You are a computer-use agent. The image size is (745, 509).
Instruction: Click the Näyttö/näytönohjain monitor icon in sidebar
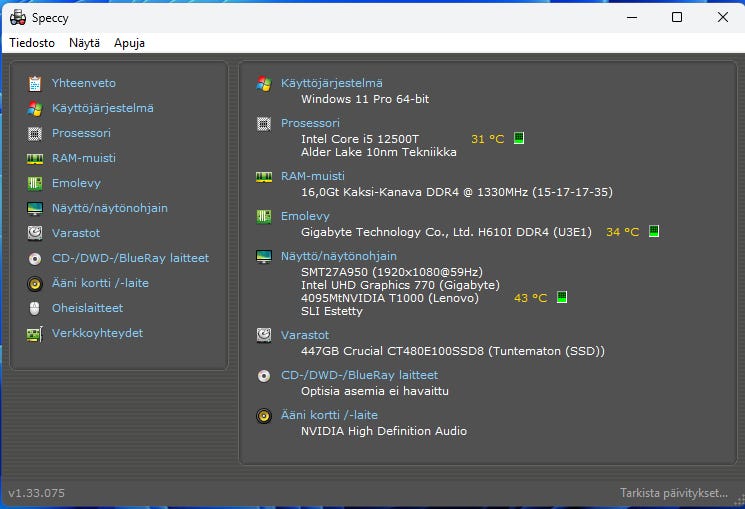[x=35, y=209]
